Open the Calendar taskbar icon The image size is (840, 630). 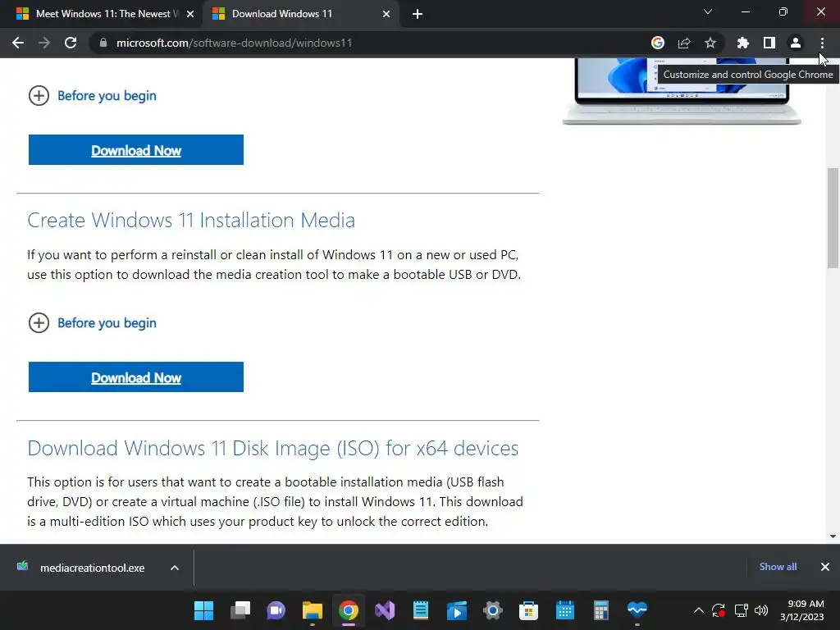[565, 610]
